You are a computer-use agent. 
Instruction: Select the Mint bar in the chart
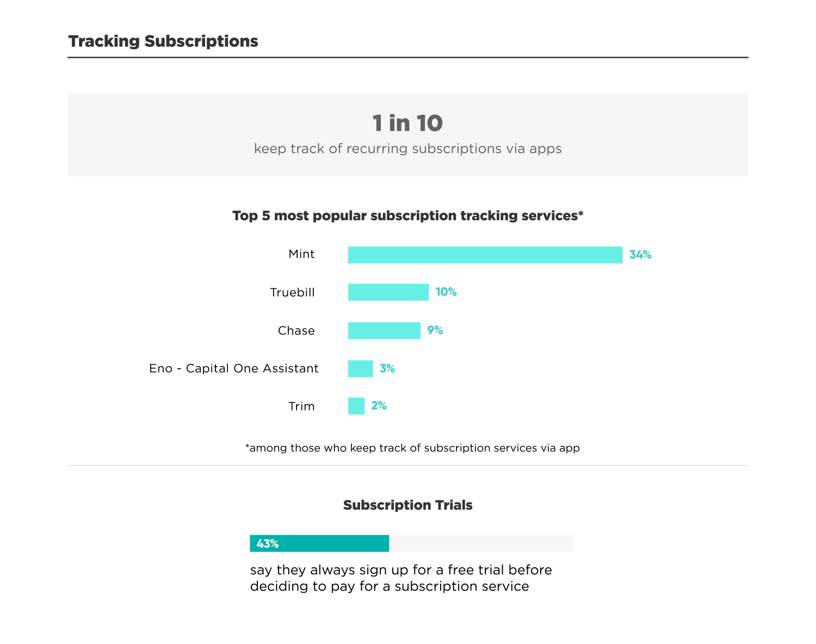click(485, 255)
